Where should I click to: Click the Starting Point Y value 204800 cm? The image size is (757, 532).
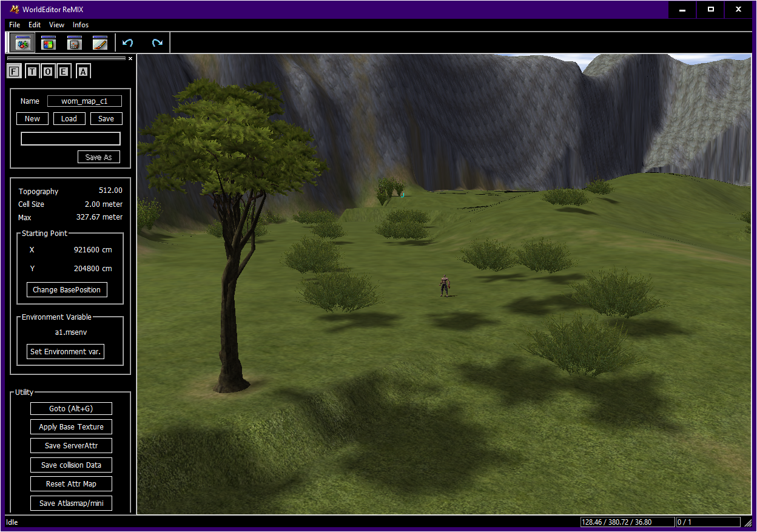93,269
